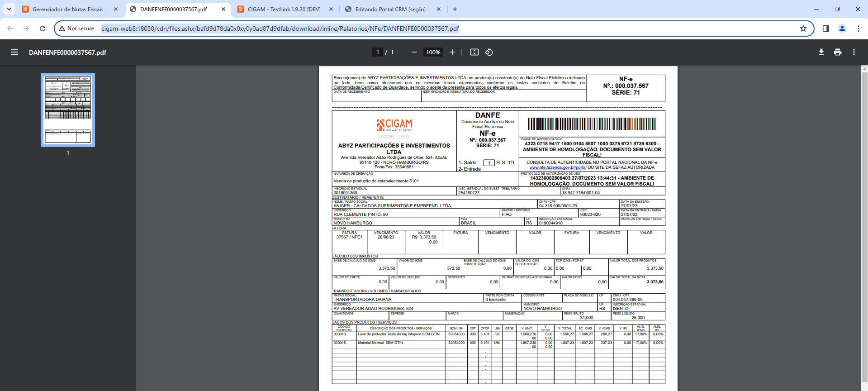Screen dimensions: 868x391
Task: Toggle the browser side panel
Action: pos(826,29)
